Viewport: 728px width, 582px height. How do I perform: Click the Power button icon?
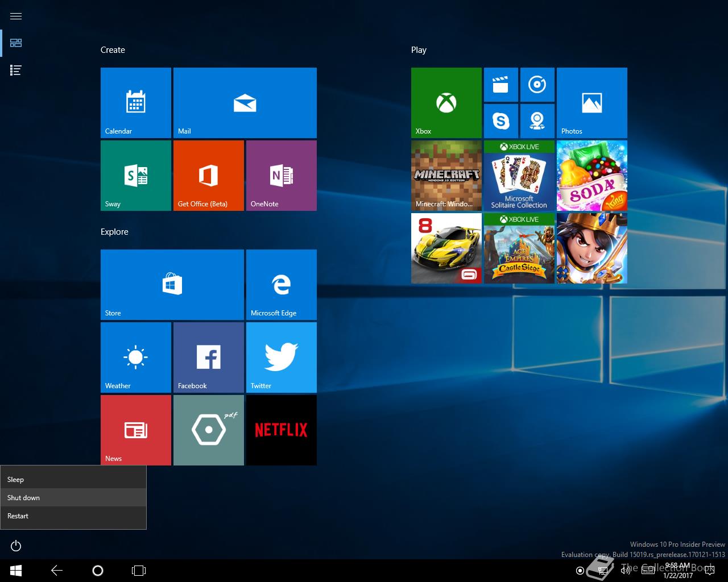[x=16, y=546]
